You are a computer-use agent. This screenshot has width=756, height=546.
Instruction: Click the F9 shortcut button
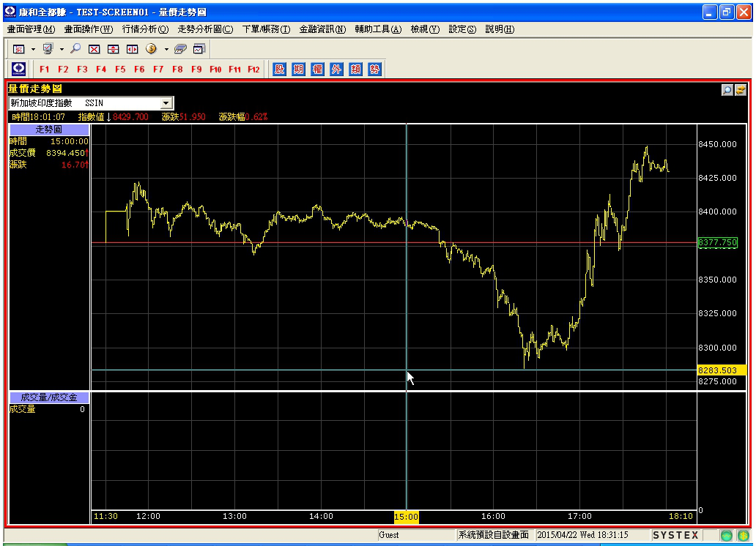coord(196,70)
